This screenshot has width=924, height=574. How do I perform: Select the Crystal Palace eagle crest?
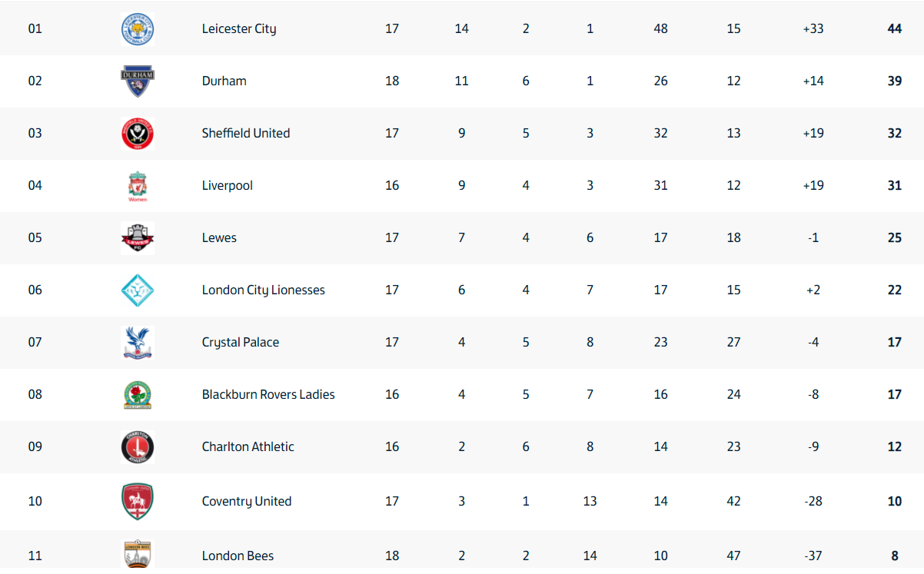coord(138,343)
